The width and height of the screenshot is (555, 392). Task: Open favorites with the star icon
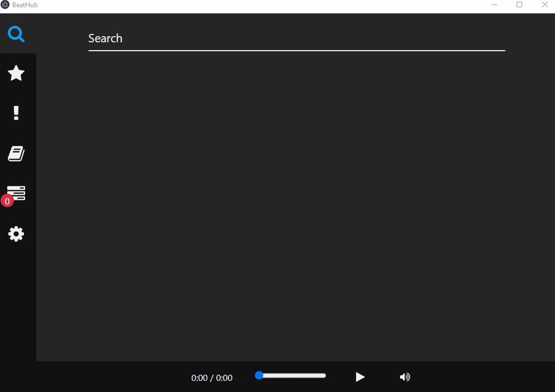click(16, 73)
